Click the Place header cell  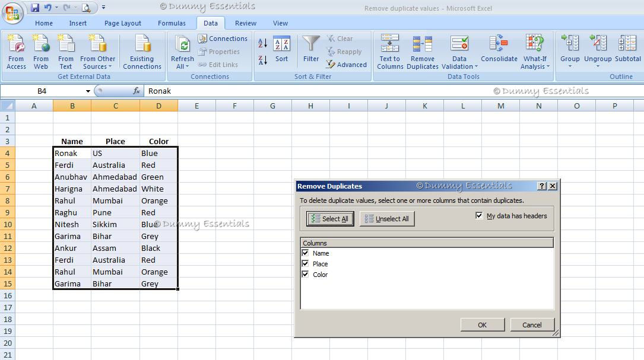(115, 141)
